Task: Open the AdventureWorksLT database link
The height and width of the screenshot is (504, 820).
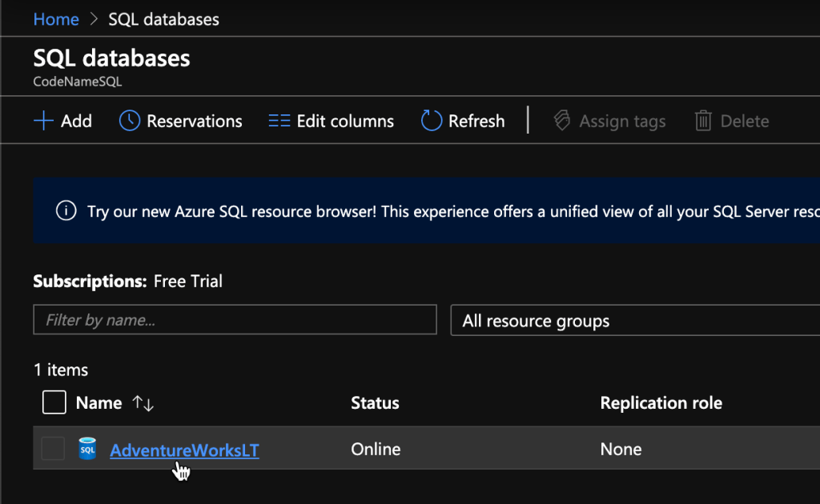Action: (x=184, y=450)
